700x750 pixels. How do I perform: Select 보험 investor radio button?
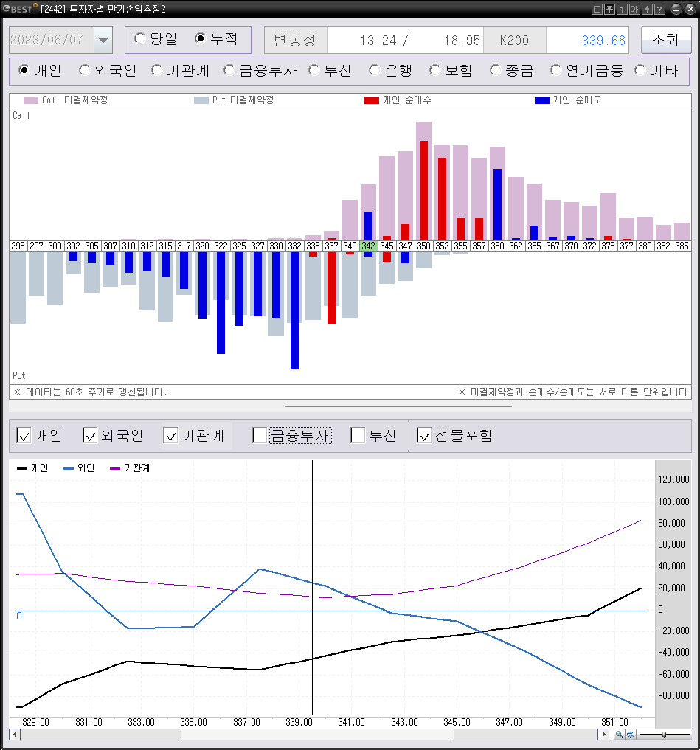click(x=434, y=70)
